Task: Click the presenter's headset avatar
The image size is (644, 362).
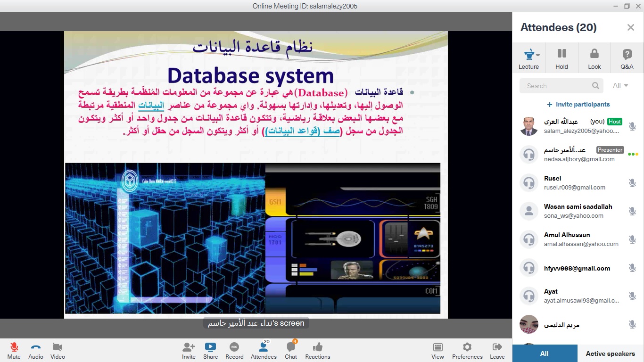Action: (529, 155)
